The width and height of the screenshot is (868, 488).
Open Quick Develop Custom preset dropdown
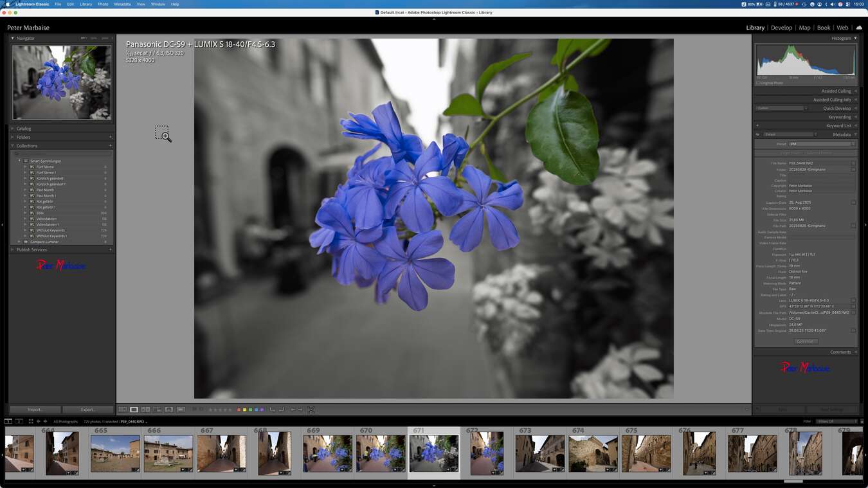781,108
